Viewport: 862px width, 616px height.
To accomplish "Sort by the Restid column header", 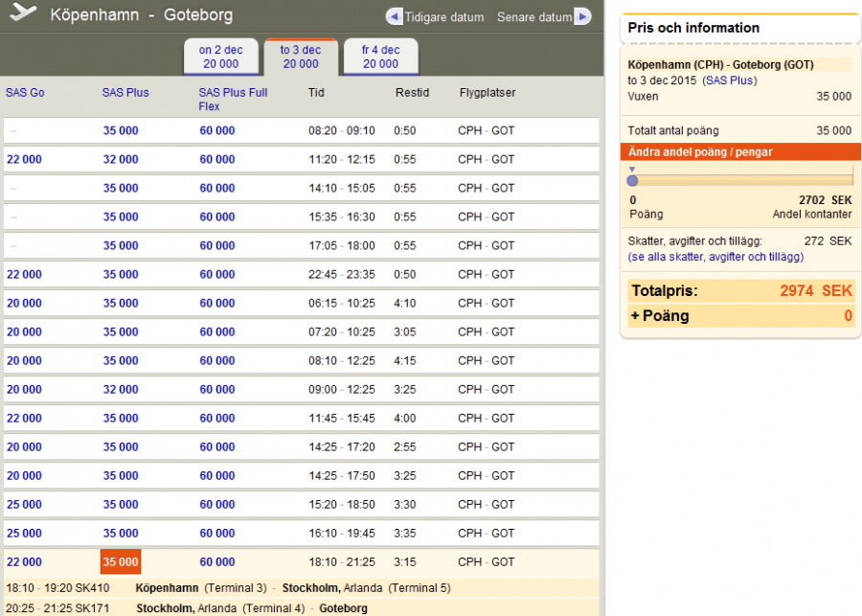I will pos(412,93).
